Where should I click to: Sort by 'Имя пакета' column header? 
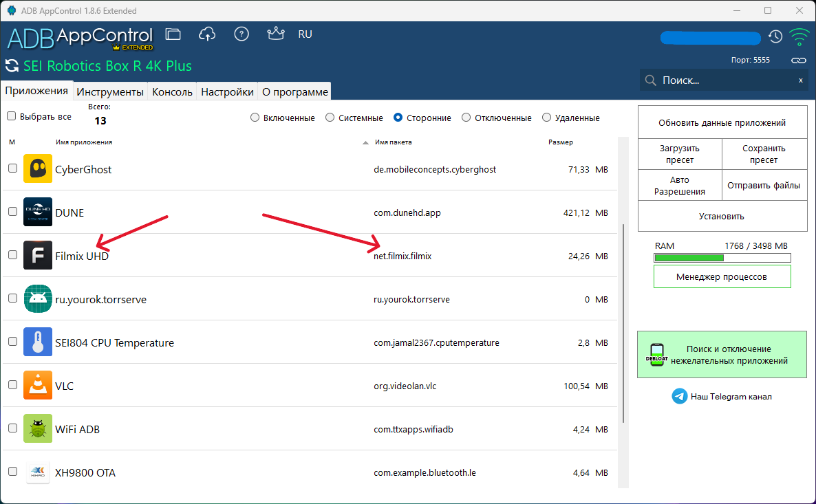[394, 142]
